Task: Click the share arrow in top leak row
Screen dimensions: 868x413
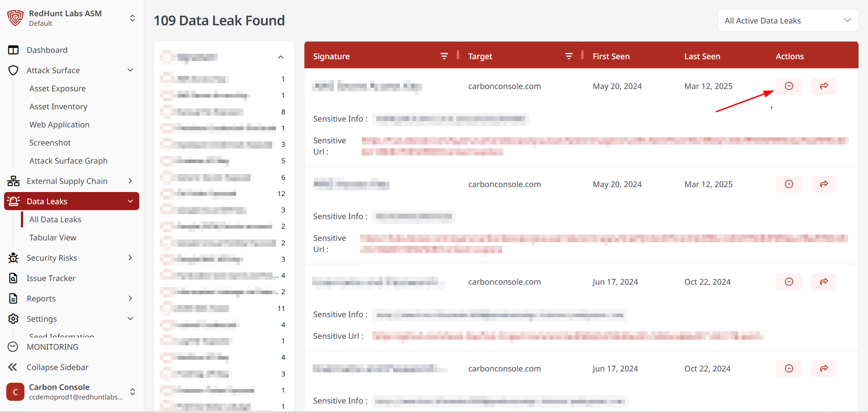Action: [x=824, y=86]
